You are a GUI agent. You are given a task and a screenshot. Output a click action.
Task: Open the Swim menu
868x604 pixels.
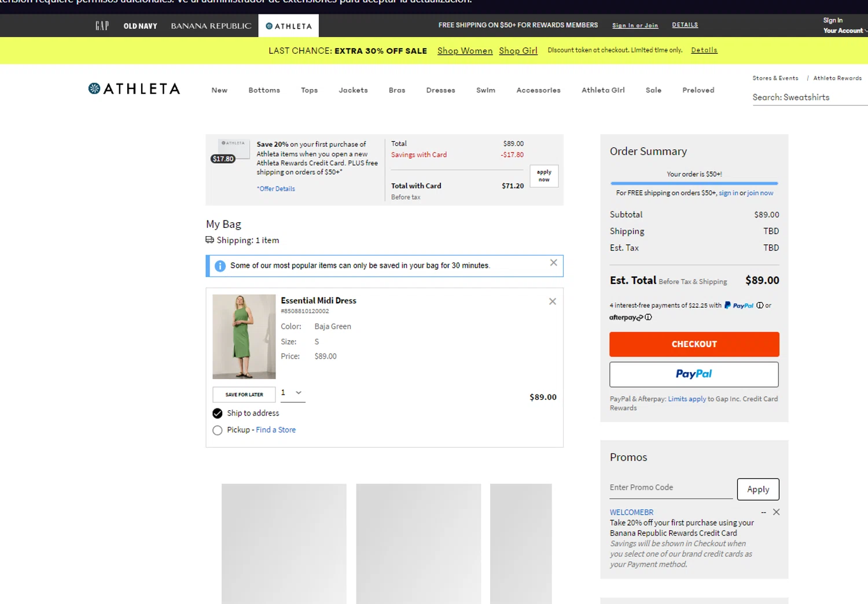coord(486,90)
